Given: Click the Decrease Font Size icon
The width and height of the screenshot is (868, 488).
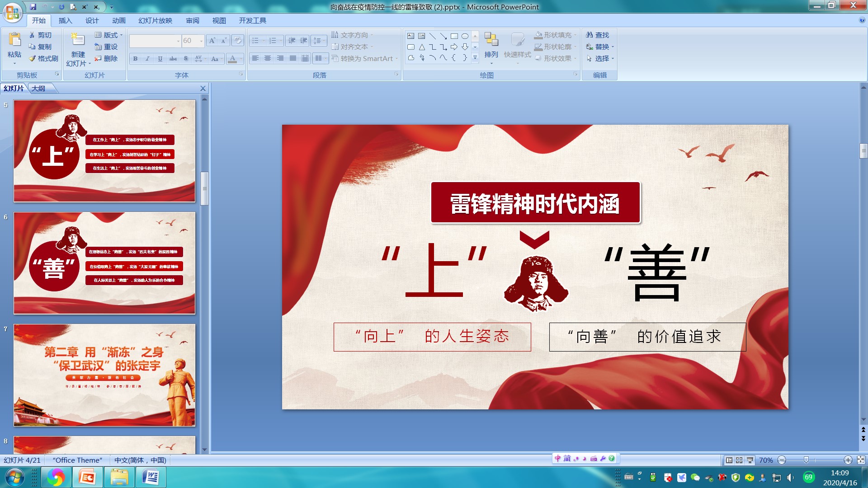Looking at the screenshot, I should coord(224,41).
